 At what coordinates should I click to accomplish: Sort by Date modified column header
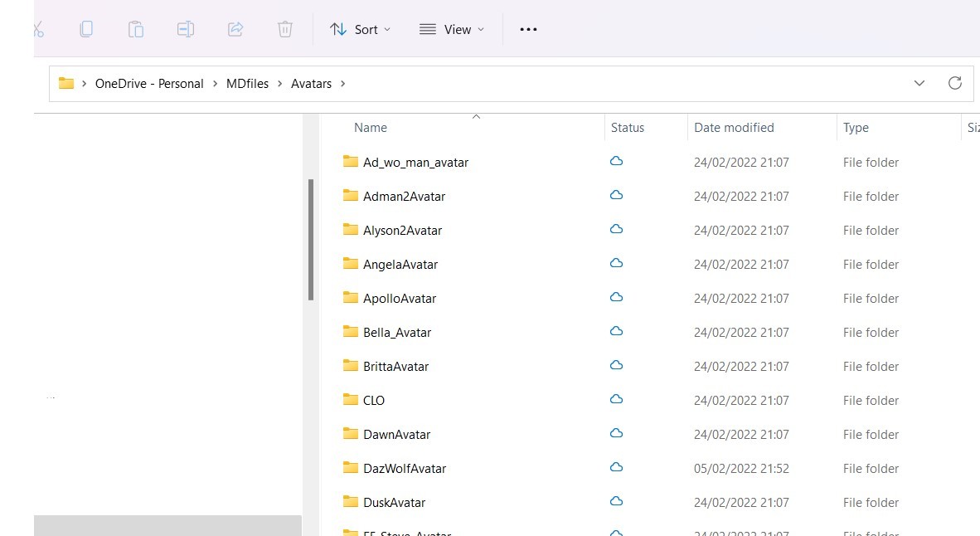tap(734, 128)
